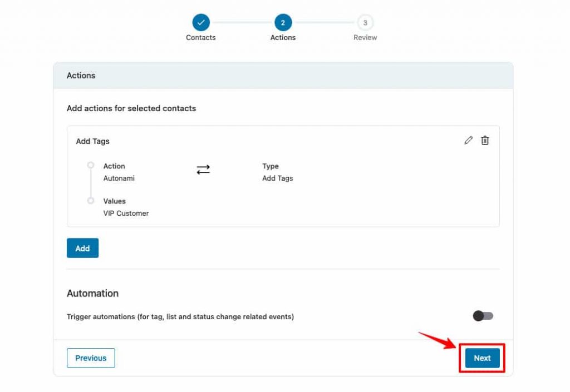
Task: Click the 'Actions' panel header title
Action: point(81,76)
